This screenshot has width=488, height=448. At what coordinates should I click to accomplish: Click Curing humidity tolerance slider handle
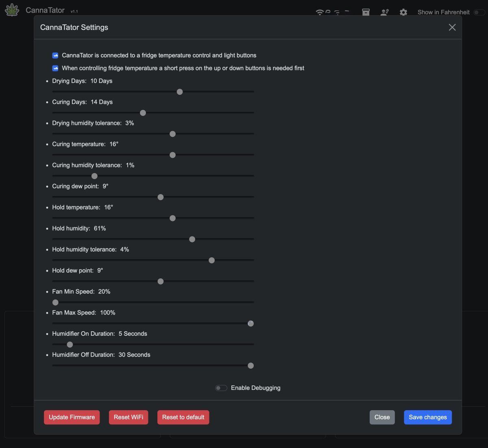point(94,176)
